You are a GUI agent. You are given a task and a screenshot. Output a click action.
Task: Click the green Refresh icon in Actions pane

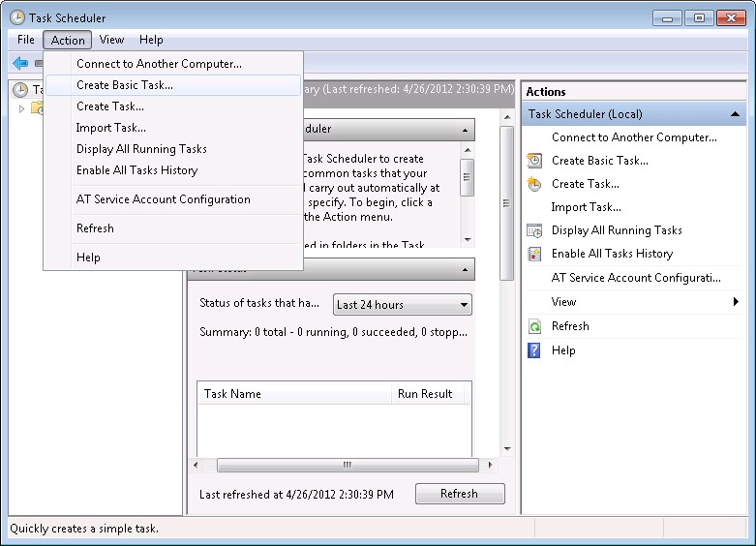tap(534, 326)
